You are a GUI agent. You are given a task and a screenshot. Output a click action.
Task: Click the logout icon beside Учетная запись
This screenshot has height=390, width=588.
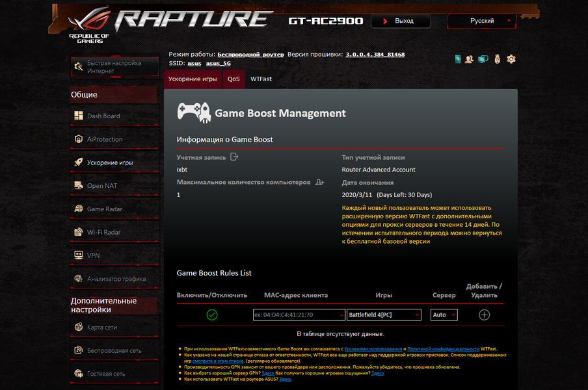234,157
